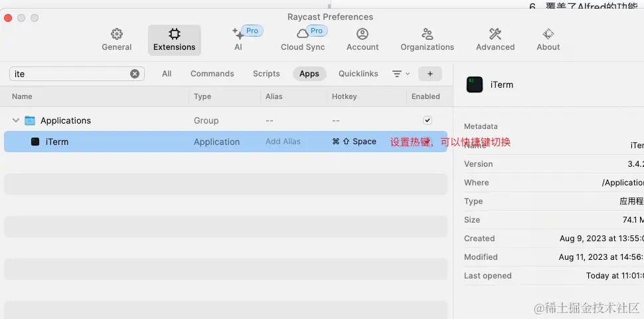
Task: Open the Account person icon tab
Action: [x=362, y=34]
